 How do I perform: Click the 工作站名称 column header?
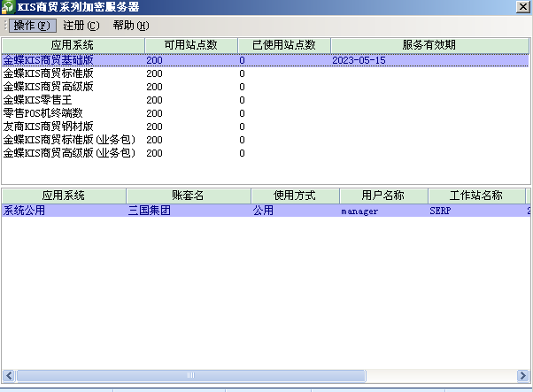click(x=476, y=196)
